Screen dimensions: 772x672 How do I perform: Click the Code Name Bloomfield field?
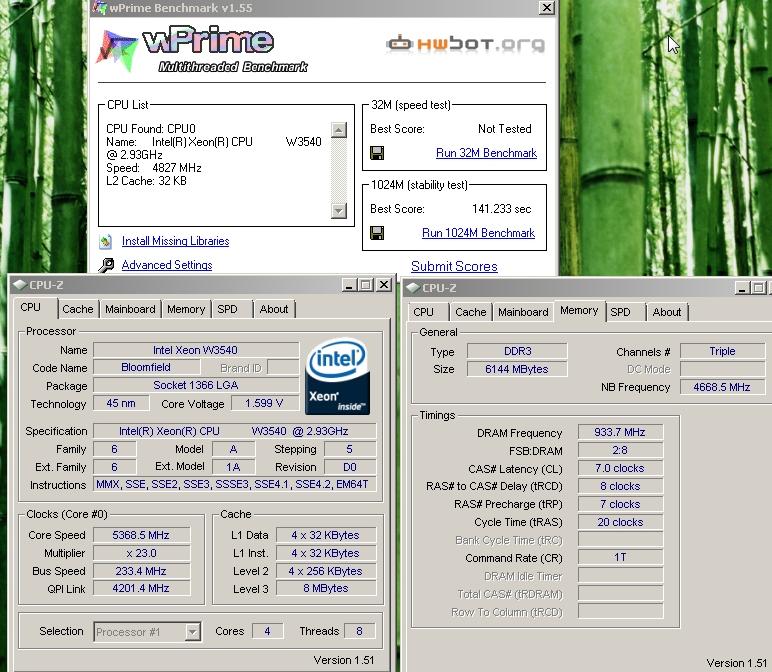[146, 367]
